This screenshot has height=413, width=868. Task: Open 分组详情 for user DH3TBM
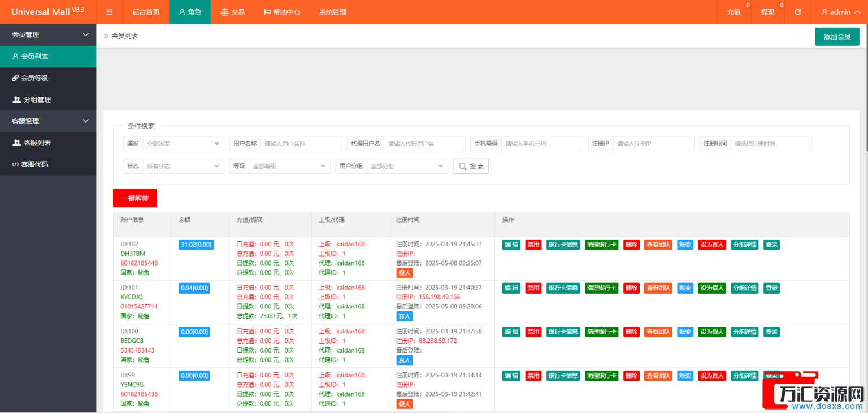point(745,245)
